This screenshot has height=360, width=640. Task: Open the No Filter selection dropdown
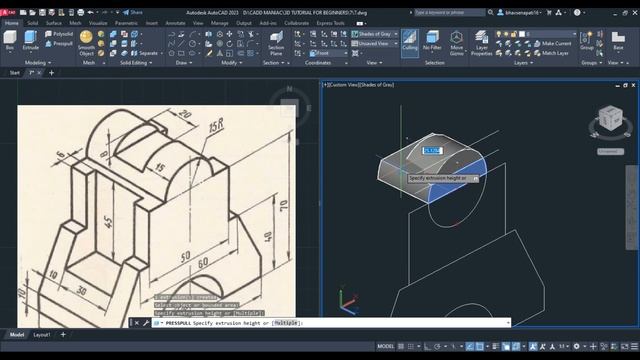[x=432, y=43]
